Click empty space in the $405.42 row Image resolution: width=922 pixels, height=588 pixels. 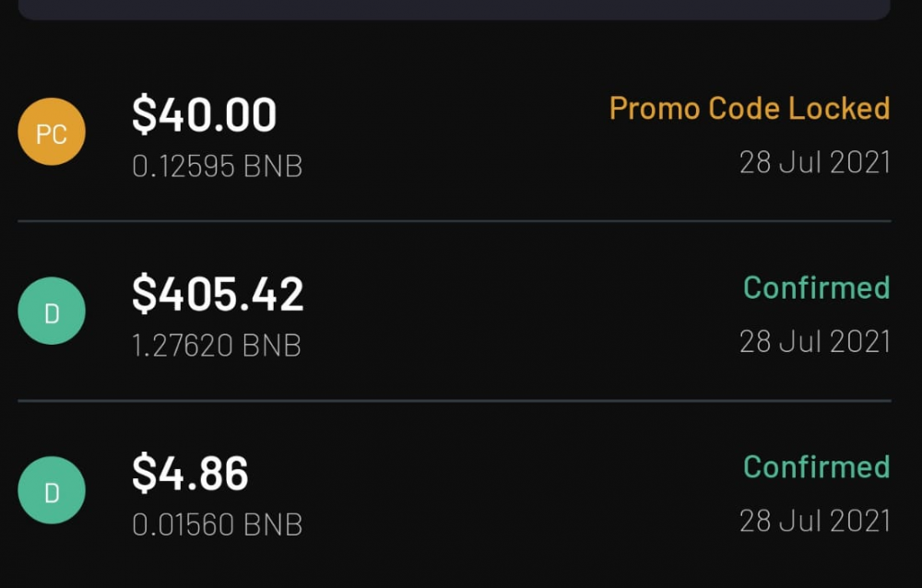516,313
